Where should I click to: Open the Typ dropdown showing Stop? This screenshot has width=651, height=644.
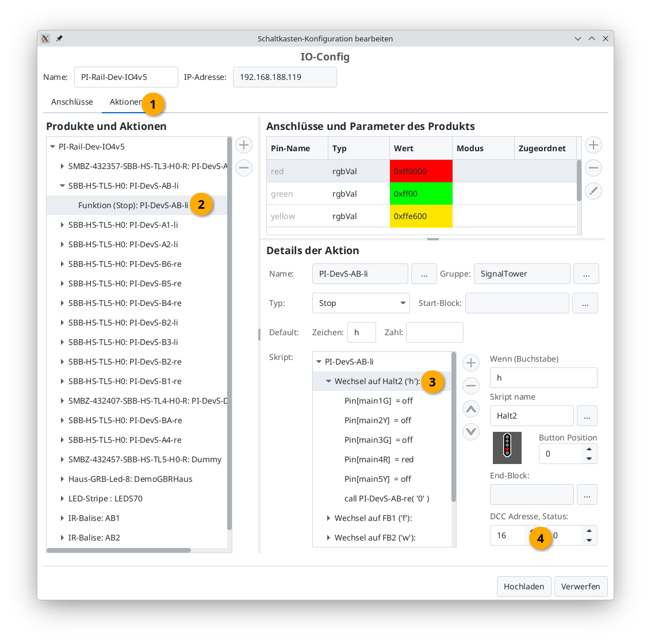361,303
